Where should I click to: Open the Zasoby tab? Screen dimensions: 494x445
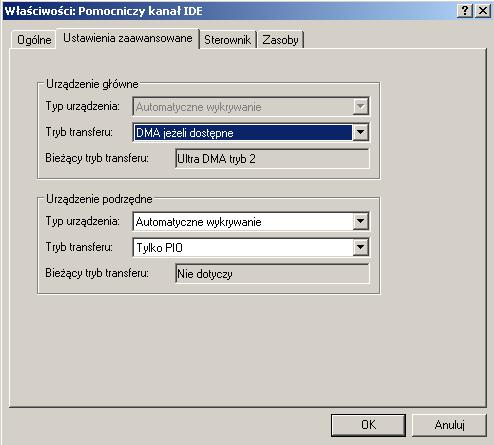pos(280,40)
